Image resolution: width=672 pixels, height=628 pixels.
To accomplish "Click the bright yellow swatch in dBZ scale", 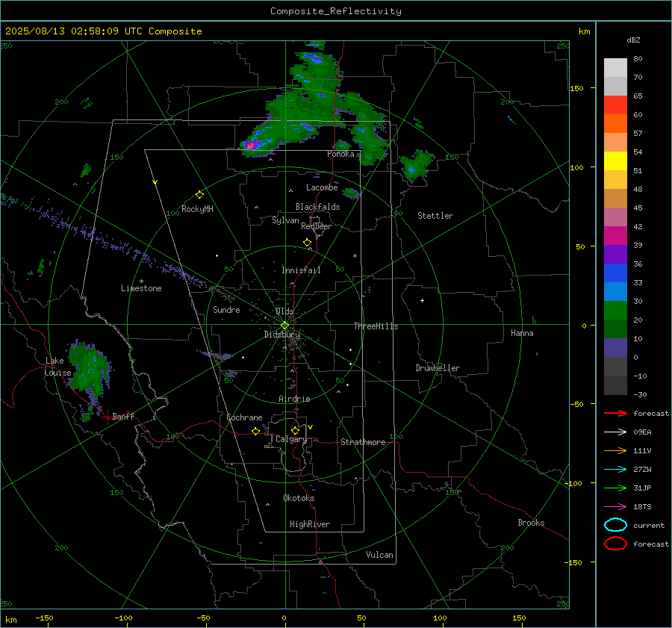I will click(x=615, y=161).
